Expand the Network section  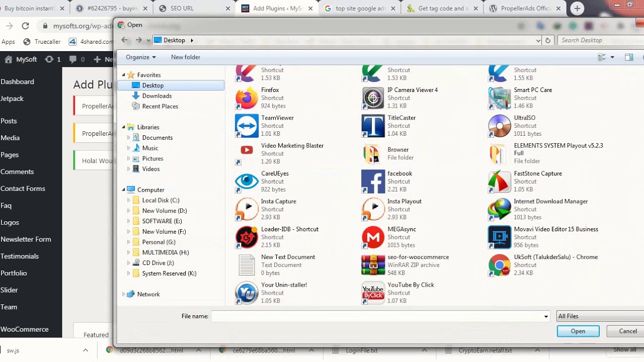point(124,294)
